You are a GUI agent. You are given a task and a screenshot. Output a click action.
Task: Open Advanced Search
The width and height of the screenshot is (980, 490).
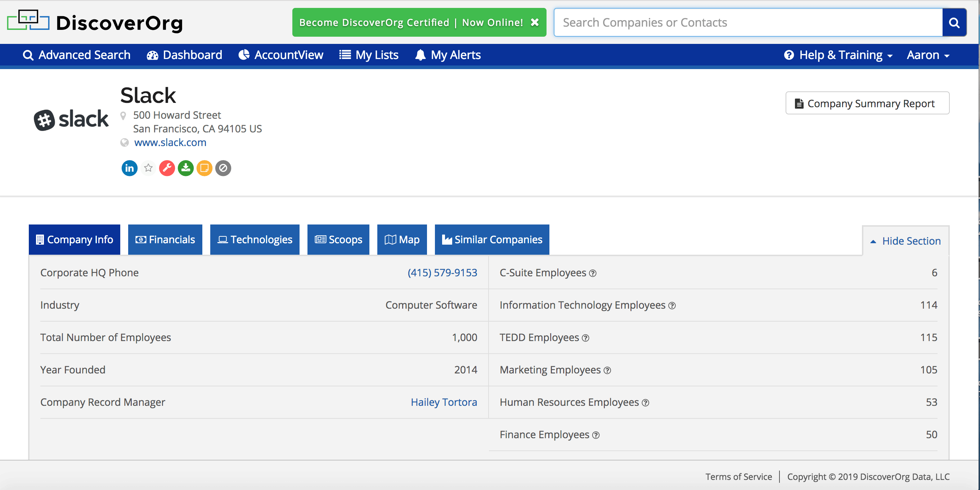pos(76,55)
